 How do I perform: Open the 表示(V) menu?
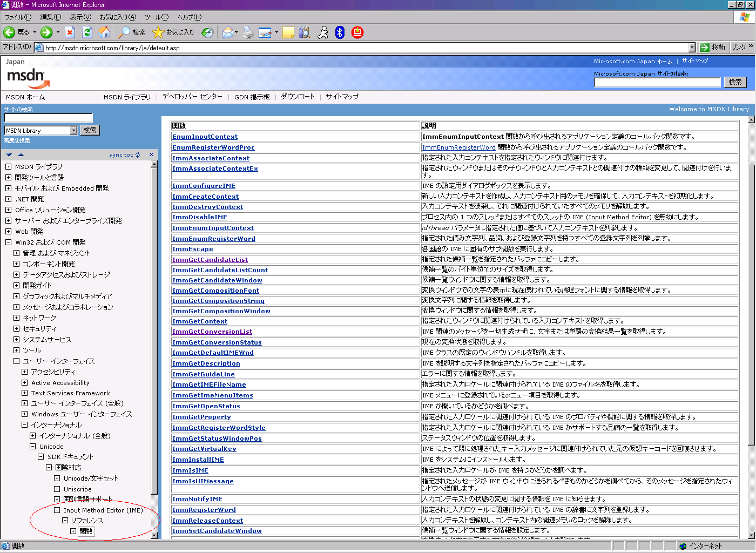click(x=80, y=17)
